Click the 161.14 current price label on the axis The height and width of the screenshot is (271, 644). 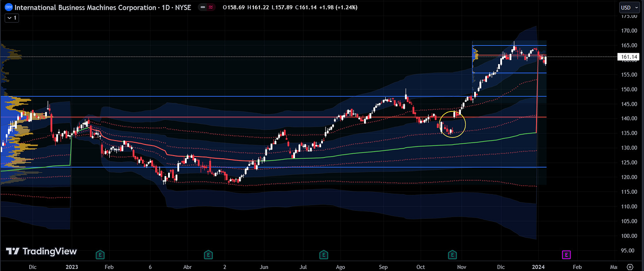628,57
